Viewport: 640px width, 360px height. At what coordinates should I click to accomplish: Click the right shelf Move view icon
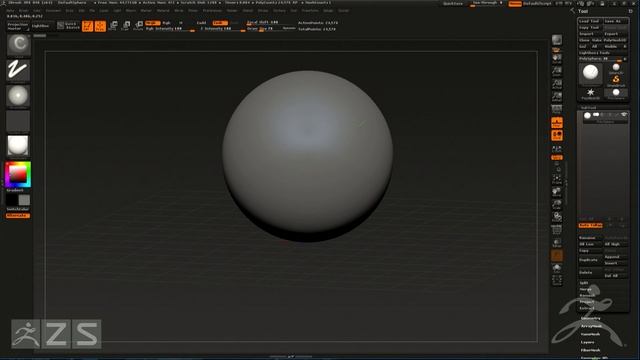coord(557,191)
